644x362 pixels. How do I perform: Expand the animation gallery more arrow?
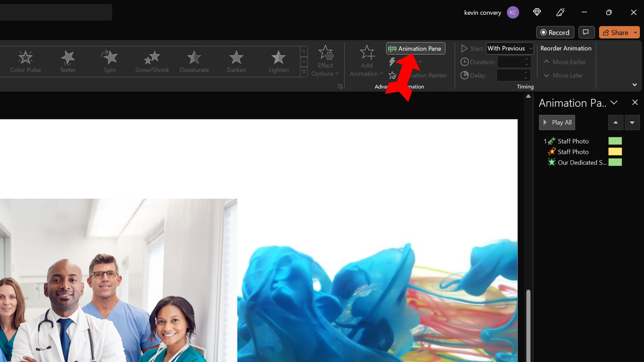pos(304,72)
